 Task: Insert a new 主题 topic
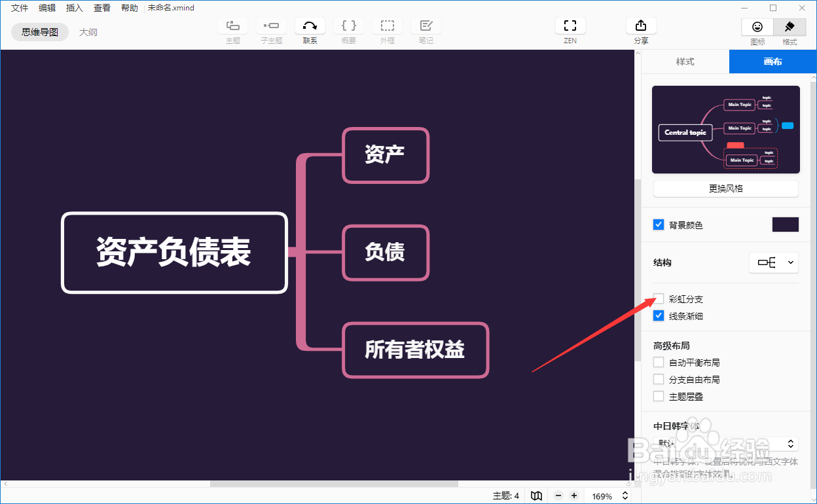click(233, 26)
